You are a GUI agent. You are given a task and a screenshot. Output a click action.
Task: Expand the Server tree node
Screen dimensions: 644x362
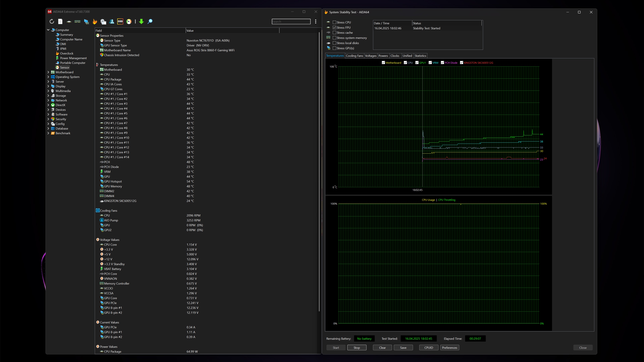(48, 82)
